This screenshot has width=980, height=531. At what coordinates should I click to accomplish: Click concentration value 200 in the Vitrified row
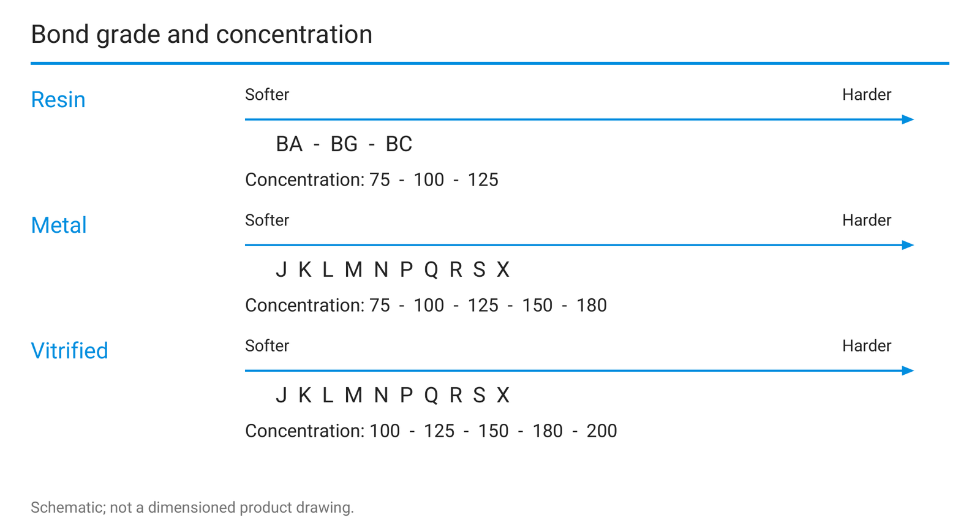tap(602, 431)
